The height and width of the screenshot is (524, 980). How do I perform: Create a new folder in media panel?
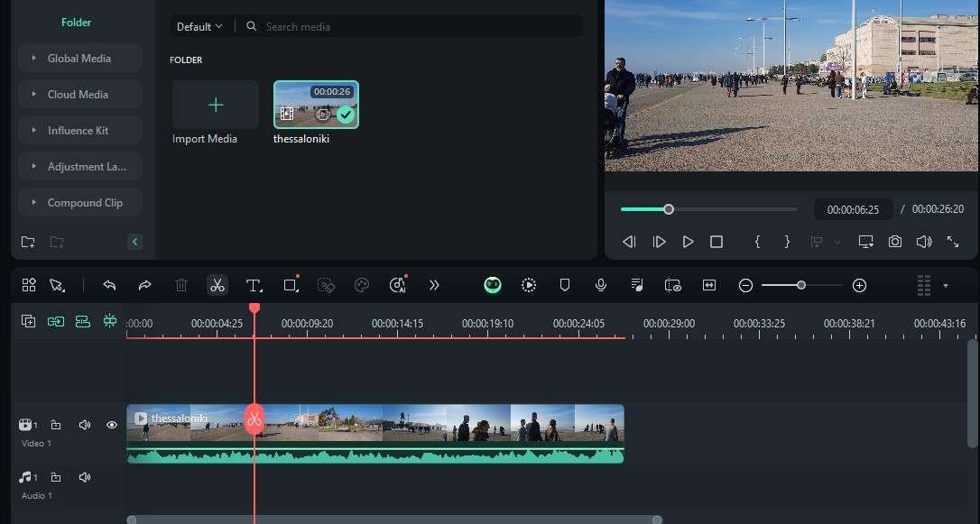pyautogui.click(x=28, y=242)
